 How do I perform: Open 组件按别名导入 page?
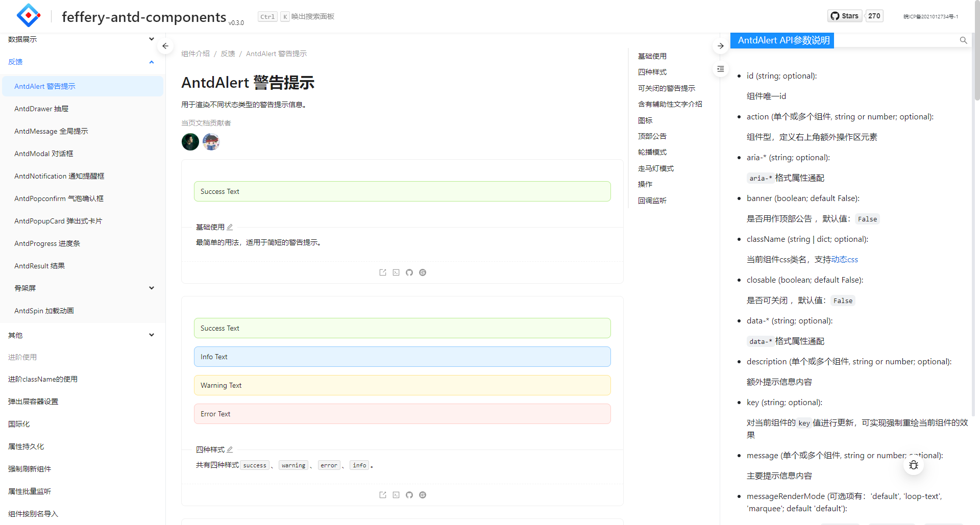click(83, 514)
